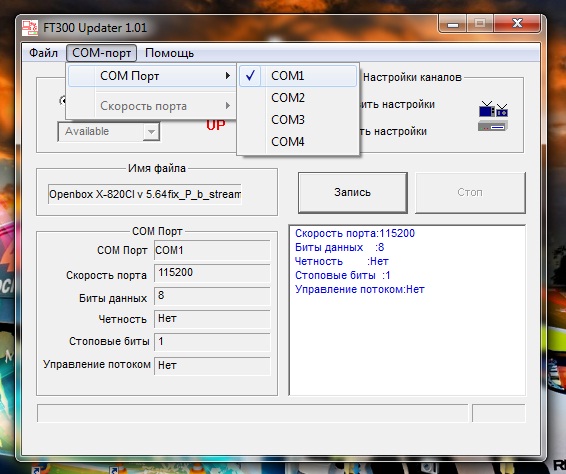Click log line 'Скорость порта:115200'
The width and height of the screenshot is (566, 474).
(x=355, y=233)
